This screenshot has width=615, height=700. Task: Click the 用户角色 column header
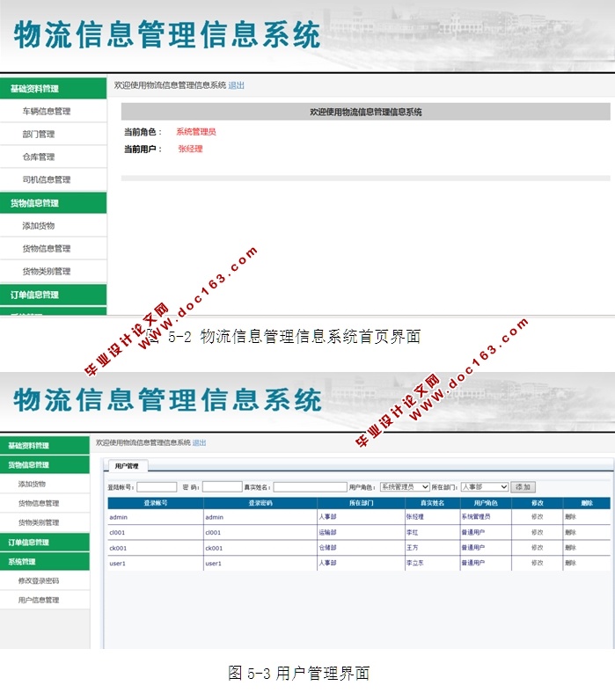(x=486, y=503)
